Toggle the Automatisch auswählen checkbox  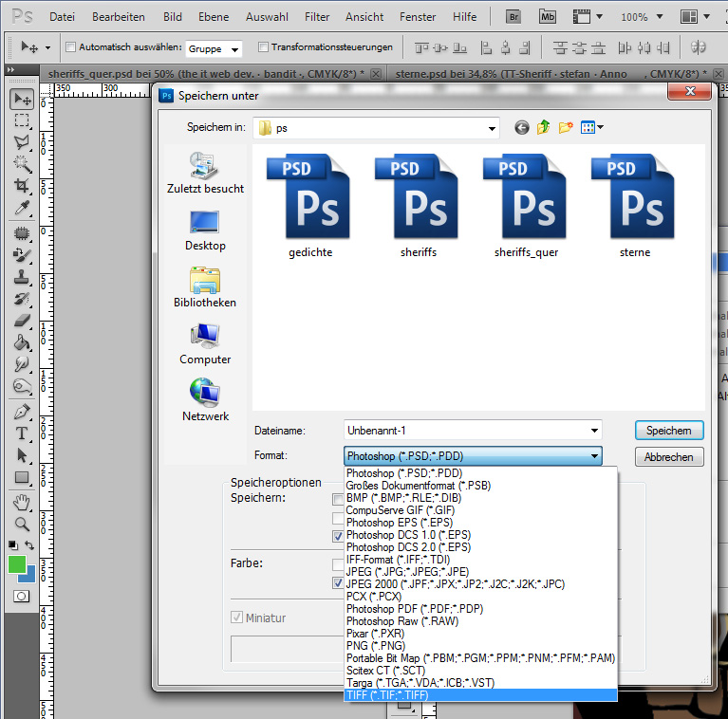point(70,46)
